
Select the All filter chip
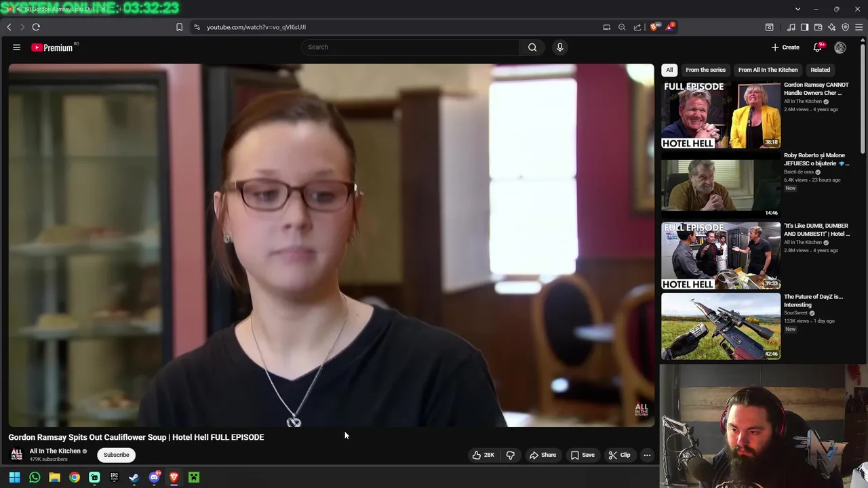coord(669,70)
